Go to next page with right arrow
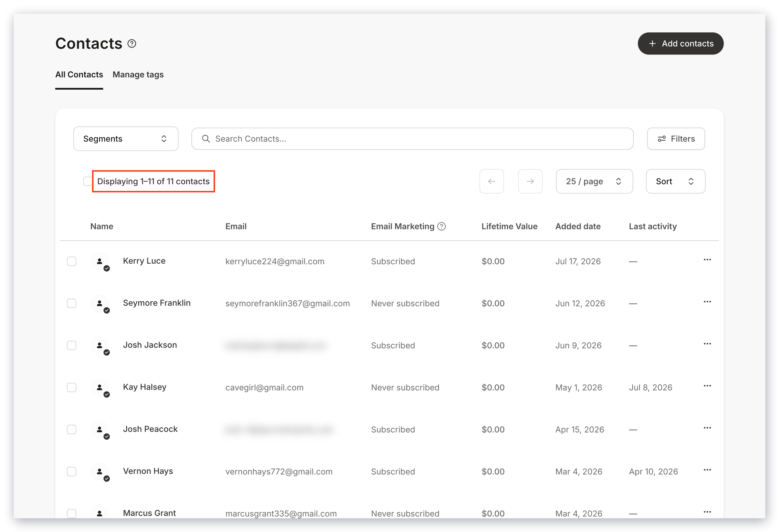 tap(530, 181)
